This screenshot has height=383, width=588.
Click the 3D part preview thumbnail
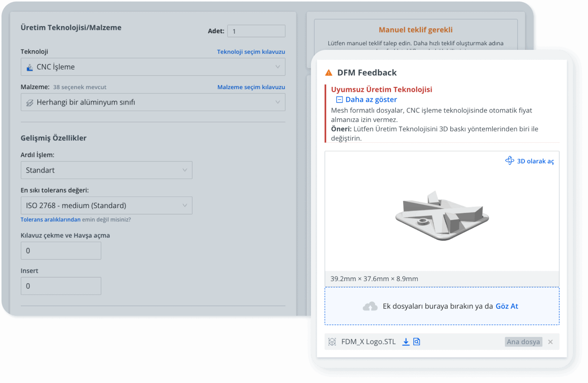point(442,216)
